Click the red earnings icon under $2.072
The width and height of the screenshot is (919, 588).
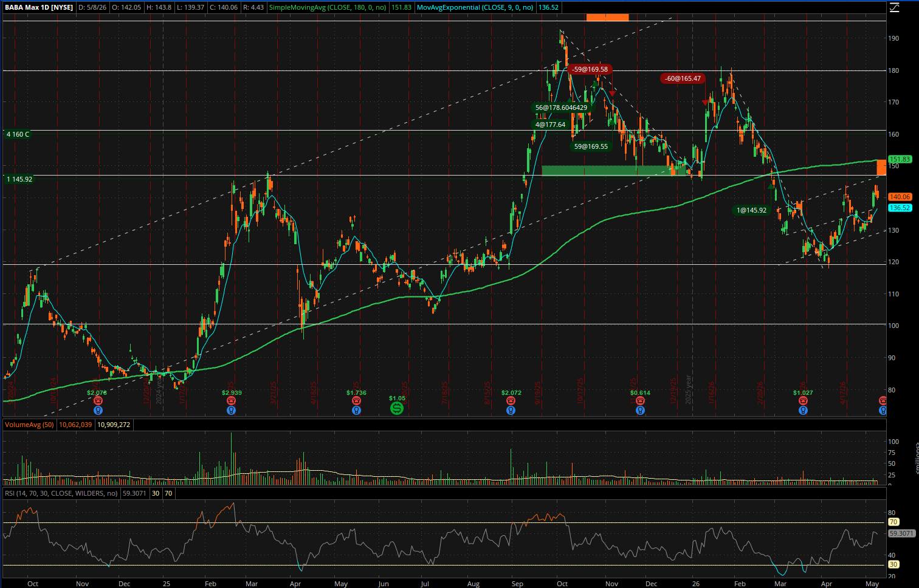point(511,401)
